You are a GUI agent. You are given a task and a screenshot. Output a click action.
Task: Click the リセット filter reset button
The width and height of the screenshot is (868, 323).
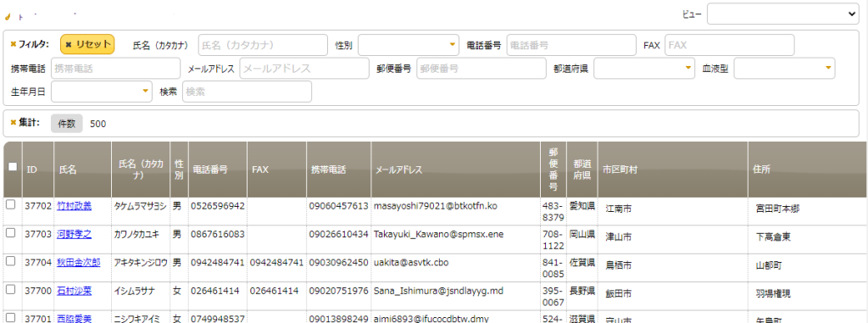pos(87,44)
